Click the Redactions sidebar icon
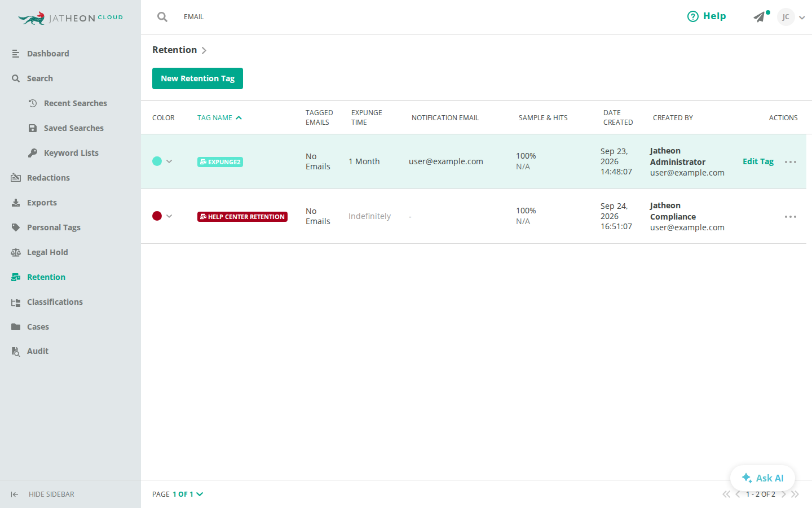 pyautogui.click(x=16, y=178)
